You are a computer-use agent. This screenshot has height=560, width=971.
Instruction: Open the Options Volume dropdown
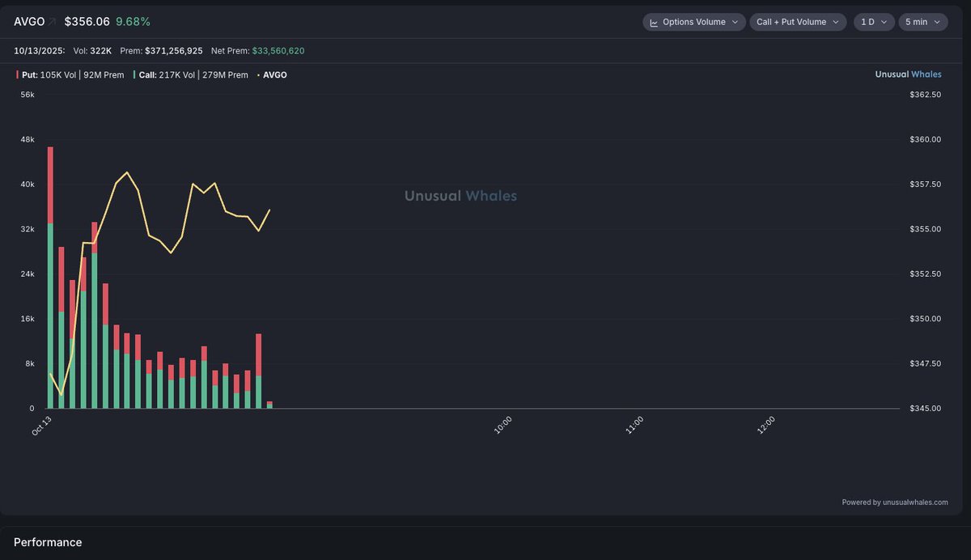pyautogui.click(x=694, y=23)
